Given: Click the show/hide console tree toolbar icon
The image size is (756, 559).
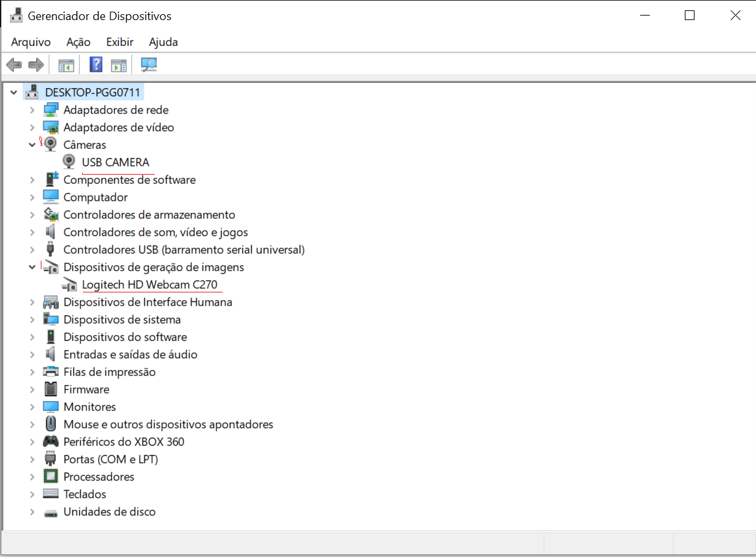Looking at the screenshot, I should point(66,65).
